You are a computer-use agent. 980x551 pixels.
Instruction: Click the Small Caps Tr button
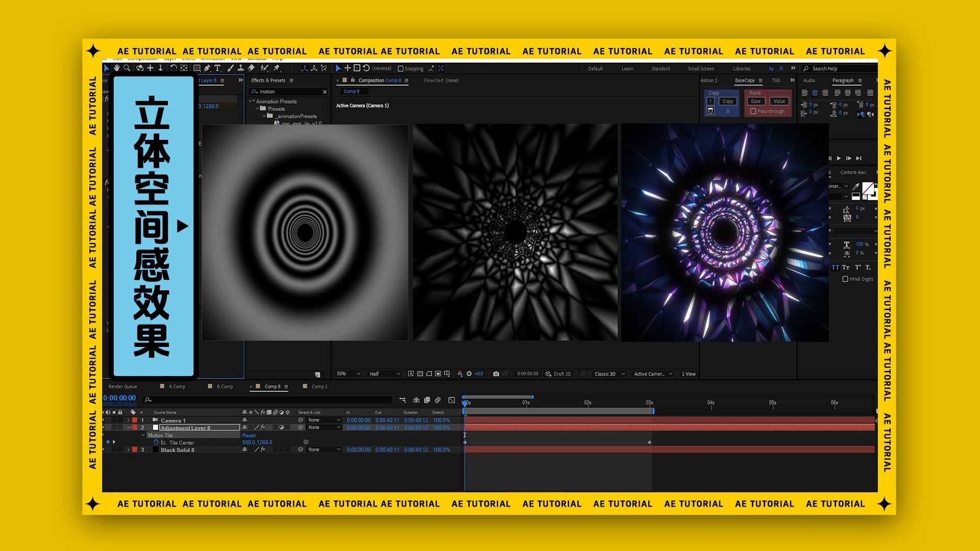coord(846,267)
